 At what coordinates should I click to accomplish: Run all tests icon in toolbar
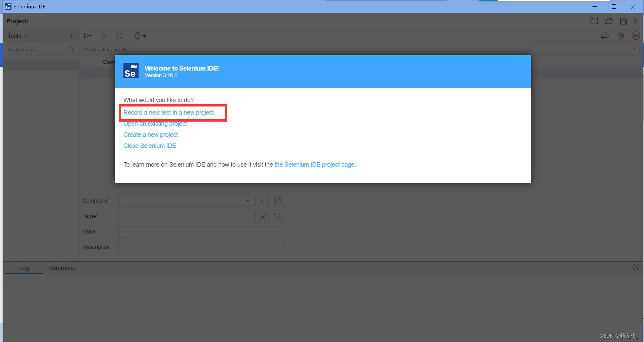tap(88, 36)
